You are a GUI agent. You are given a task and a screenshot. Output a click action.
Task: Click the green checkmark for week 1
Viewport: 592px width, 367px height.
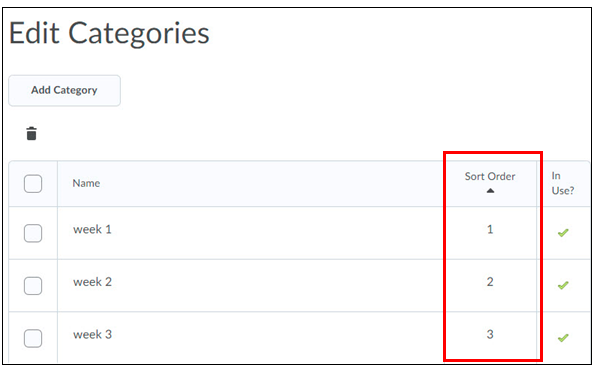[563, 233]
